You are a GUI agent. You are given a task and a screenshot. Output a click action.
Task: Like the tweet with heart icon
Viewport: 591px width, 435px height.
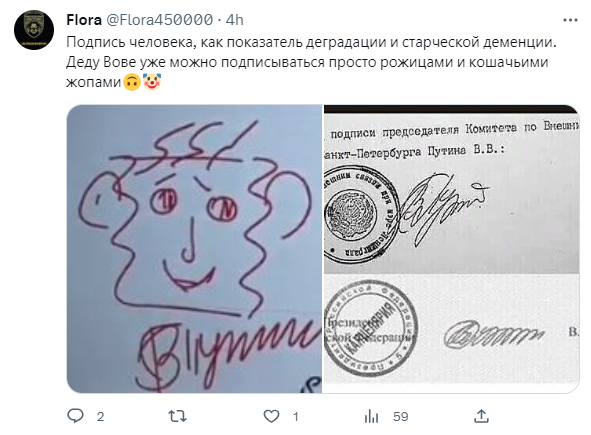click(x=271, y=416)
